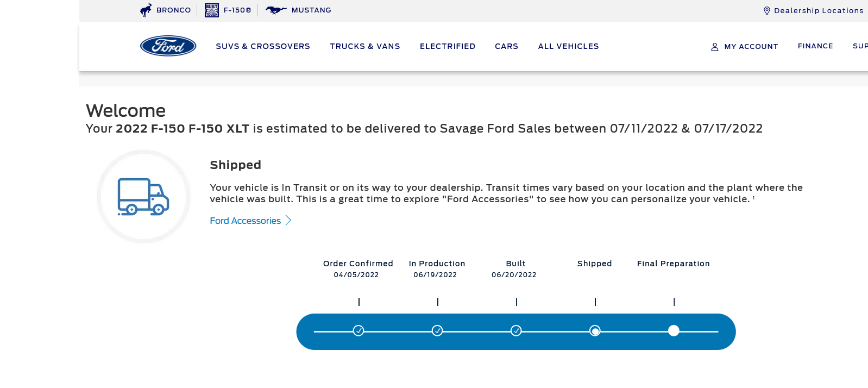Click the Finance link
The image size is (868, 388).
click(815, 46)
